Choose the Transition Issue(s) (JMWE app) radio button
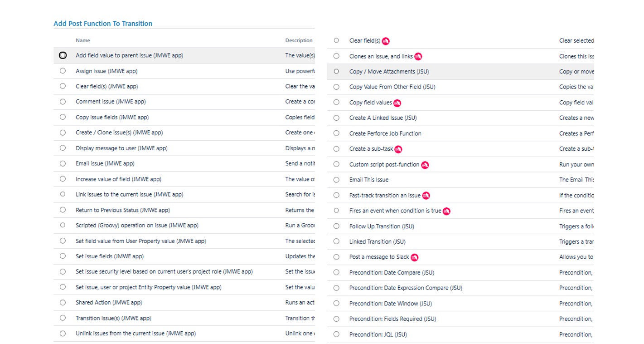The height and width of the screenshot is (344, 644). 63,318
